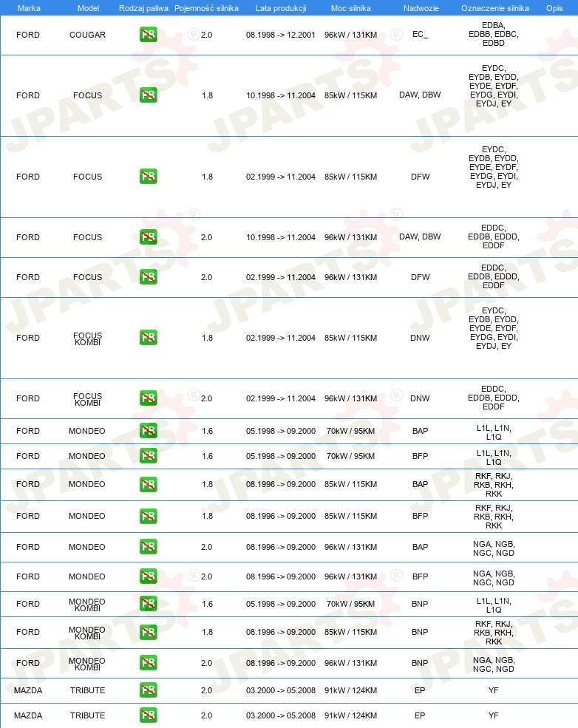Viewport: 578px width, 728px height.
Task: Select FOCUS KOMBI model in 2.0 row
Action: 87,399
